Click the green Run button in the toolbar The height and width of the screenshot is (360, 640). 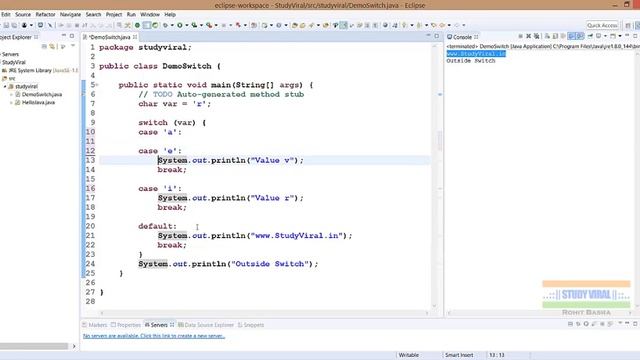click(x=180, y=25)
